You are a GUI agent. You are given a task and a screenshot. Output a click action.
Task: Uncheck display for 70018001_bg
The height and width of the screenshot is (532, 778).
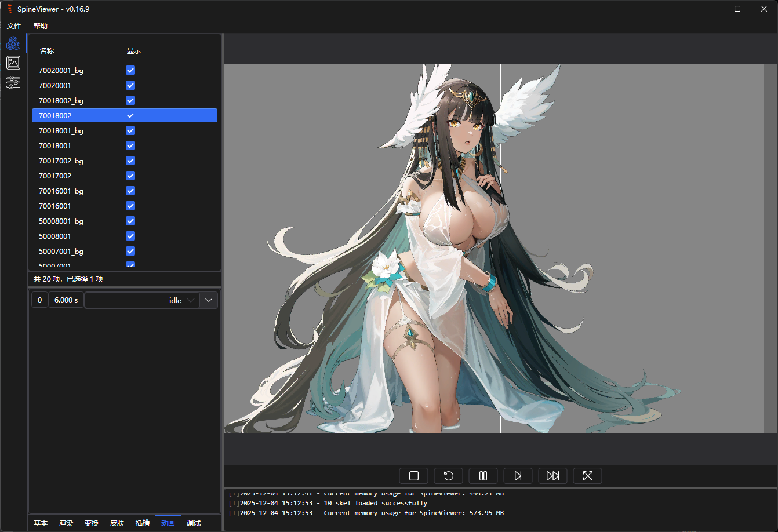pos(130,130)
